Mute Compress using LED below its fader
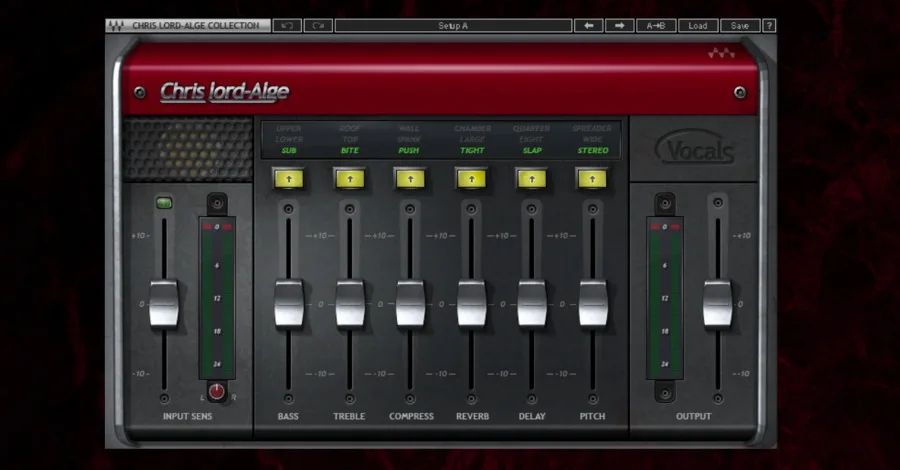 pos(410,398)
